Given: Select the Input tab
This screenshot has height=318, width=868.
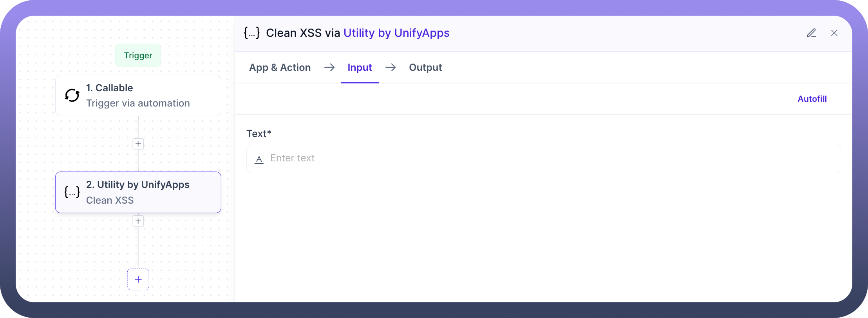Looking at the screenshot, I should [360, 68].
